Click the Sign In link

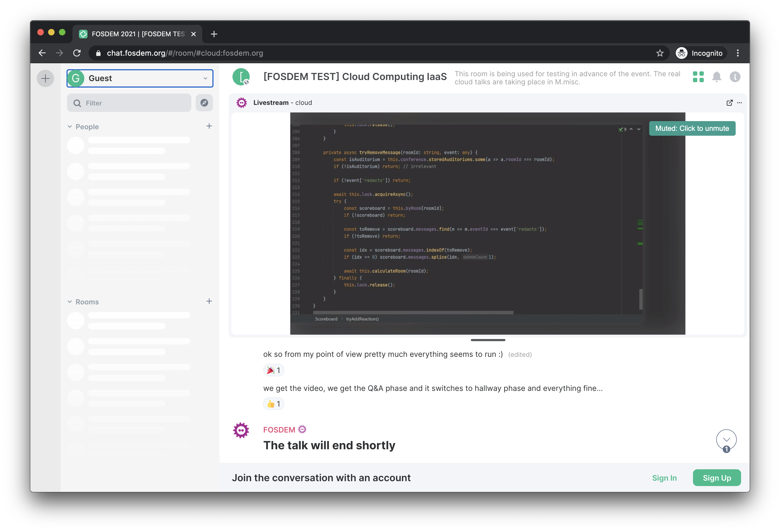[665, 478]
